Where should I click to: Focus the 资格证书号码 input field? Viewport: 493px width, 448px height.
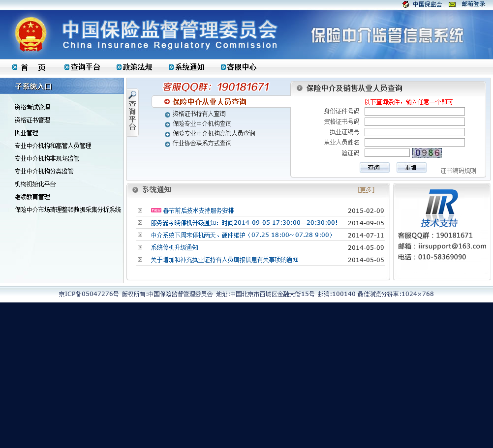(415, 121)
